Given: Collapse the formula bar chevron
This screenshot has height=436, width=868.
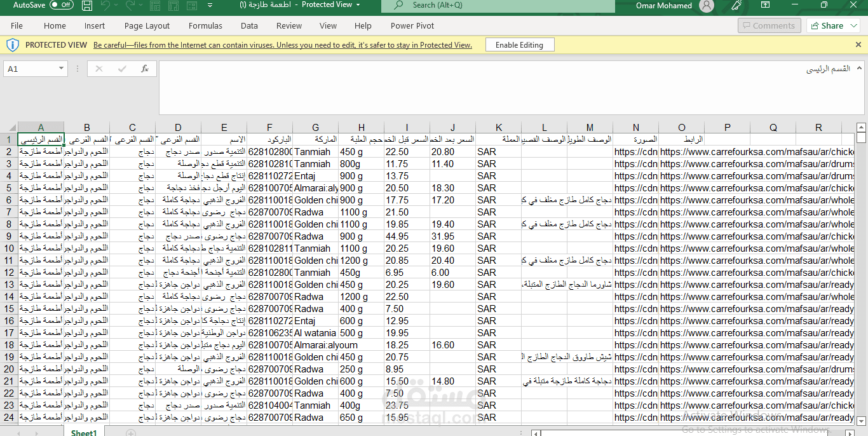Looking at the screenshot, I should coord(859,67).
